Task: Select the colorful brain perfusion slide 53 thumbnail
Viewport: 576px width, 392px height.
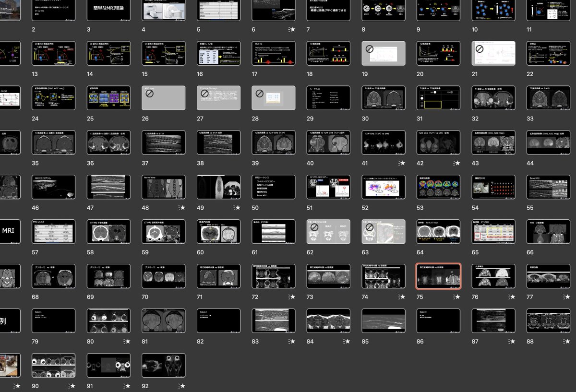Action: 439,187
